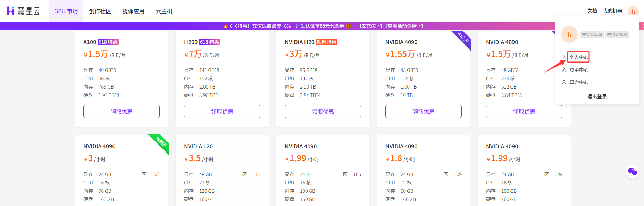This screenshot has width=644, height=206.
Task: Select 个人中心 from the user menu
Action: click(x=579, y=57)
